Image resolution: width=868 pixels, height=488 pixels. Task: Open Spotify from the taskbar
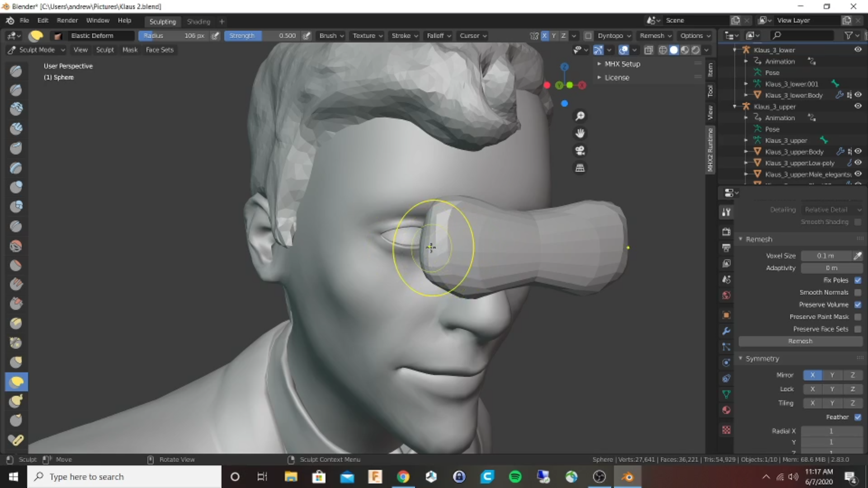click(x=515, y=477)
